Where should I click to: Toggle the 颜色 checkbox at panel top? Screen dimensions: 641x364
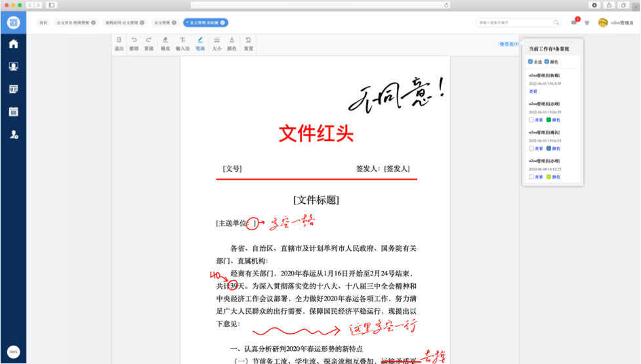(547, 62)
